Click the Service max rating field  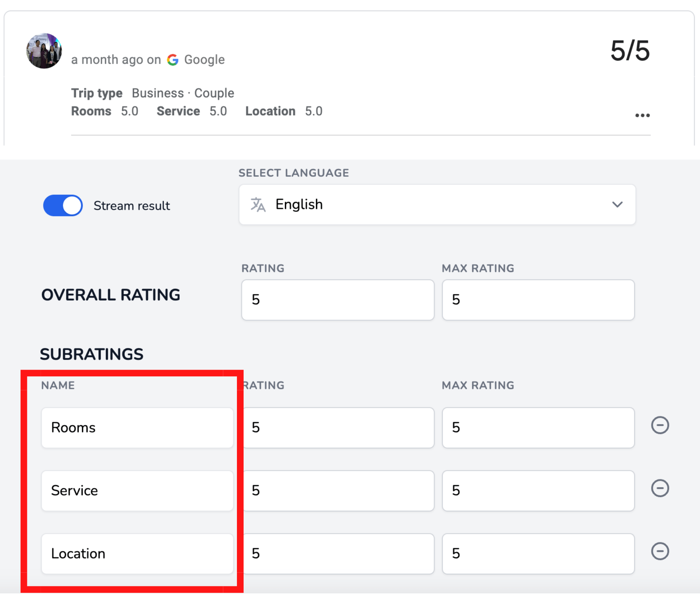click(x=538, y=491)
